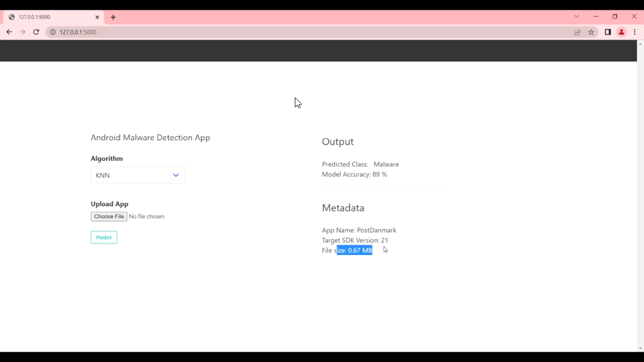
Task: Click the scrollbar up arrow
Action: [640, 44]
